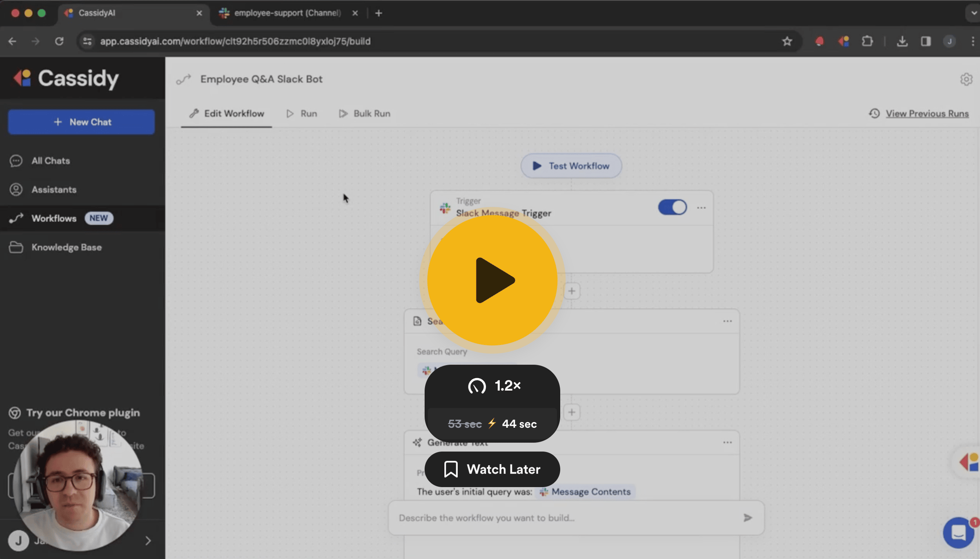Reload the page
980x559 pixels.
59,41
